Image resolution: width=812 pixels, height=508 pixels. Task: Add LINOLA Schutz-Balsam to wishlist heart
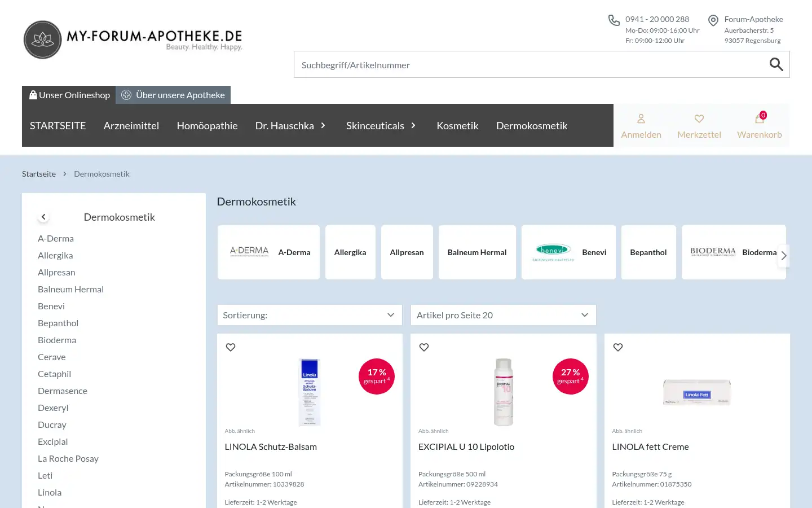click(231, 347)
